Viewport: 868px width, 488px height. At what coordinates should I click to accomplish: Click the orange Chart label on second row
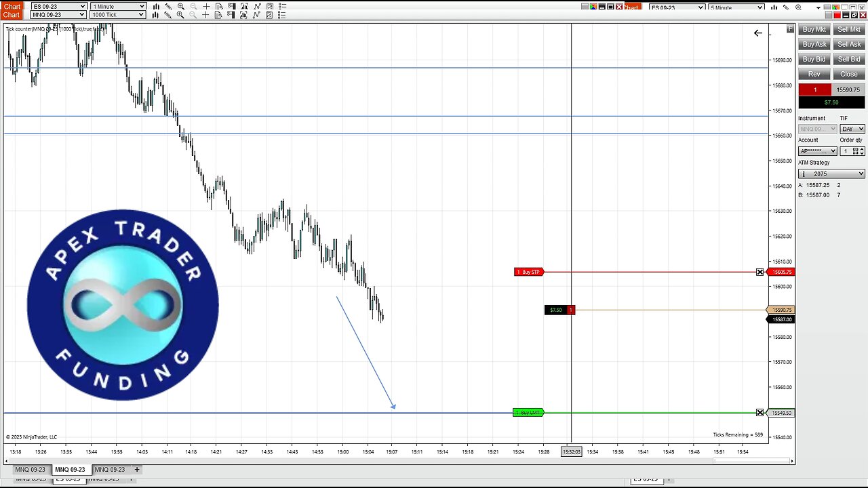pyautogui.click(x=12, y=14)
